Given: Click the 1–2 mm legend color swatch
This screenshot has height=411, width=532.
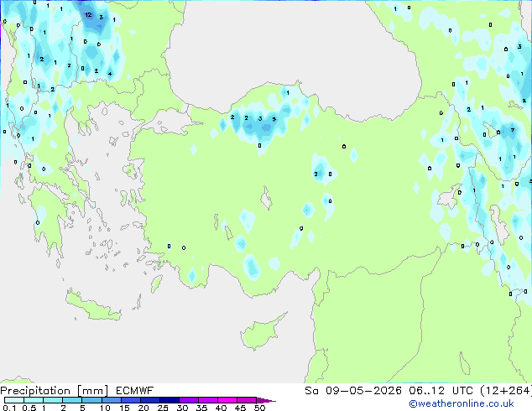Looking at the screenshot, I should click(x=53, y=400).
